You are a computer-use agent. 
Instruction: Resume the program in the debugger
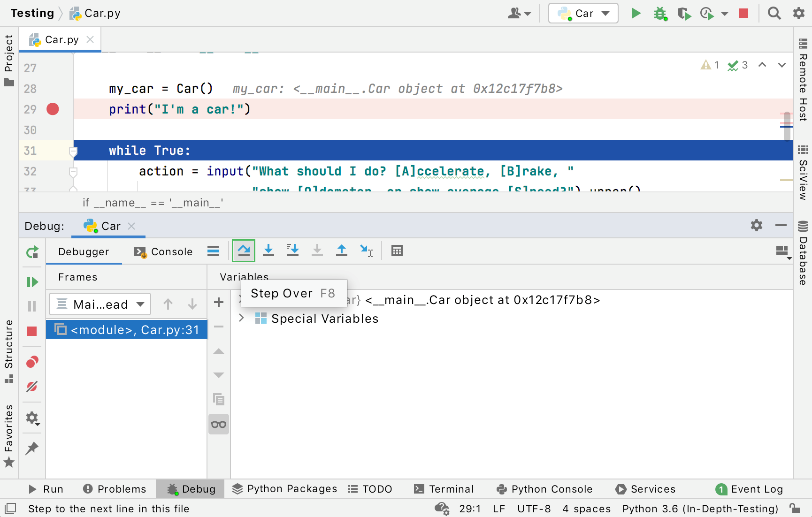[32, 282]
